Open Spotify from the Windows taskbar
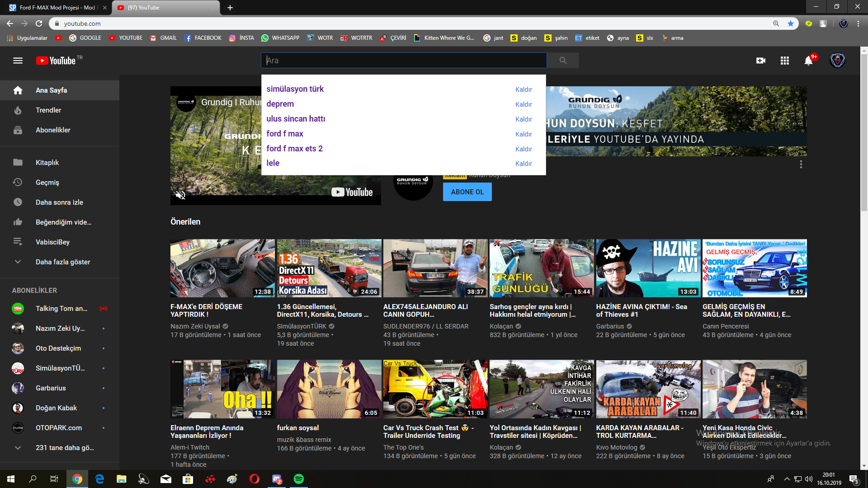 pos(299,479)
